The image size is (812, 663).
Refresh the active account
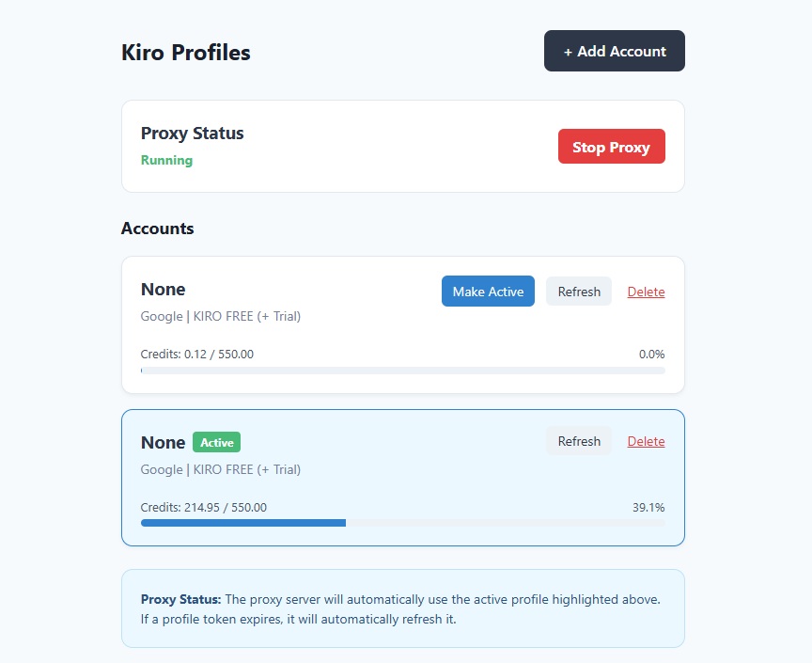click(x=578, y=441)
